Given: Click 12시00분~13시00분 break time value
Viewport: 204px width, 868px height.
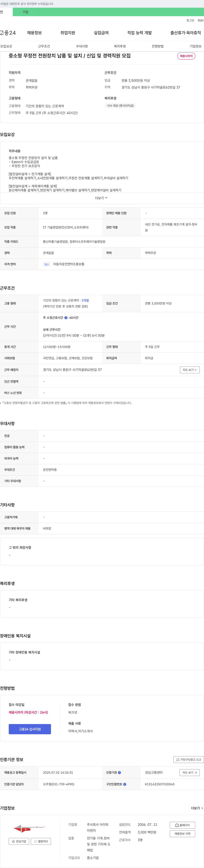Looking at the screenshot, I should 57,347.
